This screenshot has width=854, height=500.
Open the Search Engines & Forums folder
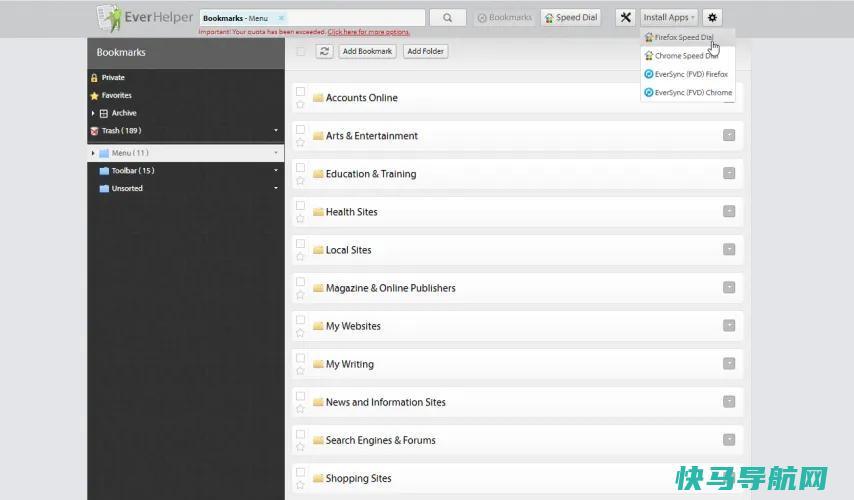(381, 440)
